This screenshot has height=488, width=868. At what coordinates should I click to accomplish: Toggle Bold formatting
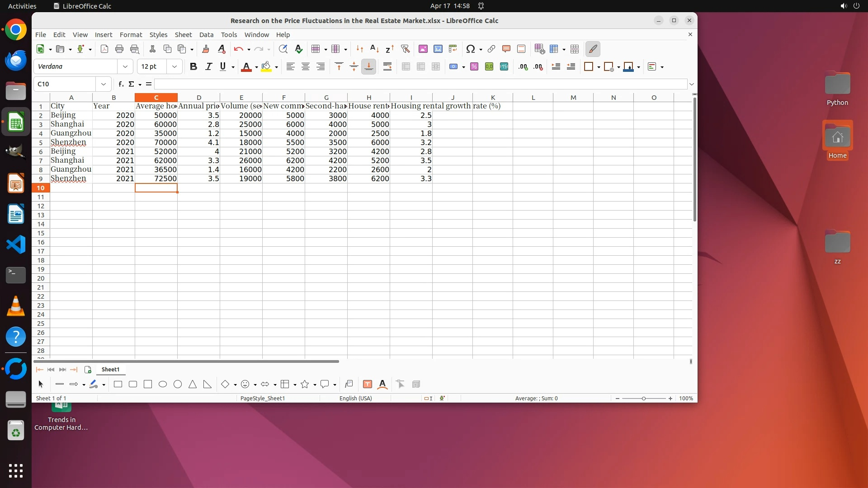[193, 66]
